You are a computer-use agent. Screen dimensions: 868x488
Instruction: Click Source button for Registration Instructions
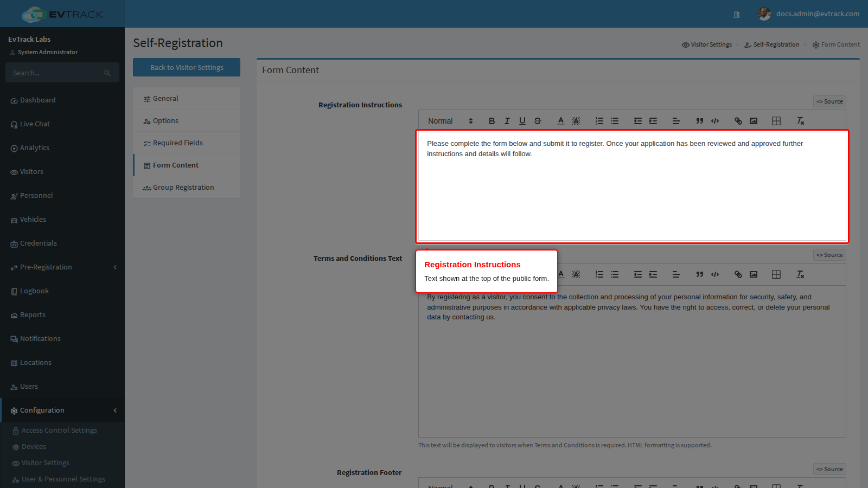click(x=829, y=101)
